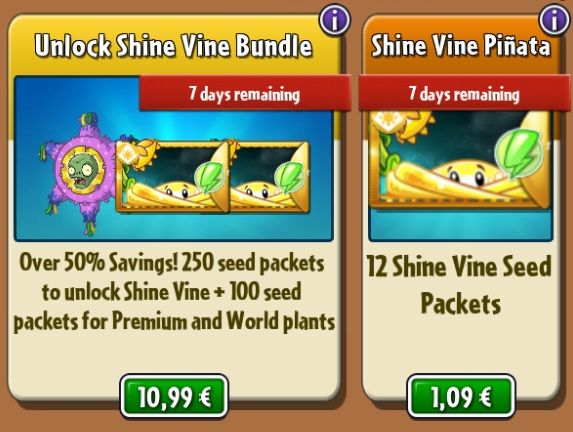Image resolution: width=573 pixels, height=432 pixels.
Task: Click the Over 50% Savings description text
Action: [x=174, y=292]
